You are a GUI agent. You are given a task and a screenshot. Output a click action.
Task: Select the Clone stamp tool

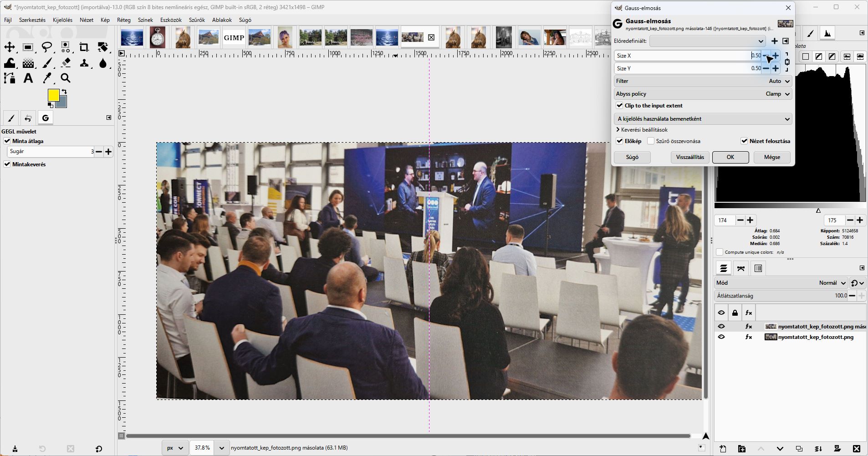(84, 63)
